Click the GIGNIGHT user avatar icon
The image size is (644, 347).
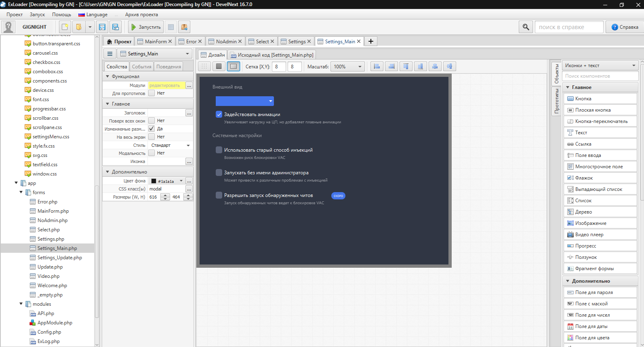(x=8, y=27)
